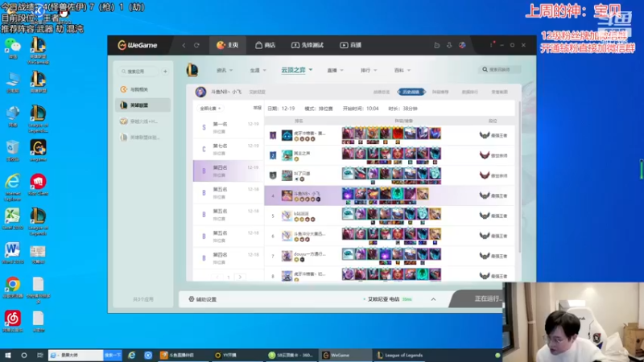Focus the summoner search field at top right
Screen dimensions: 644x362
tap(500, 70)
